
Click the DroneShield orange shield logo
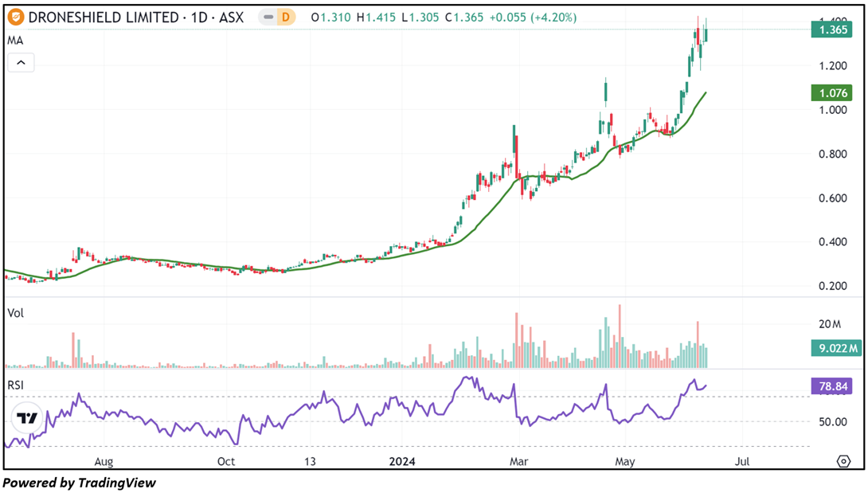(15, 18)
